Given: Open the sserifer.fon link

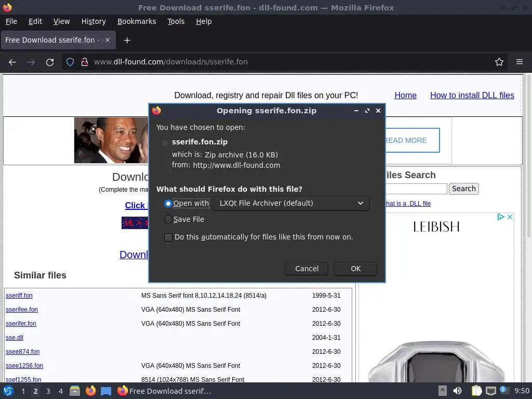Looking at the screenshot, I should pos(21,324).
